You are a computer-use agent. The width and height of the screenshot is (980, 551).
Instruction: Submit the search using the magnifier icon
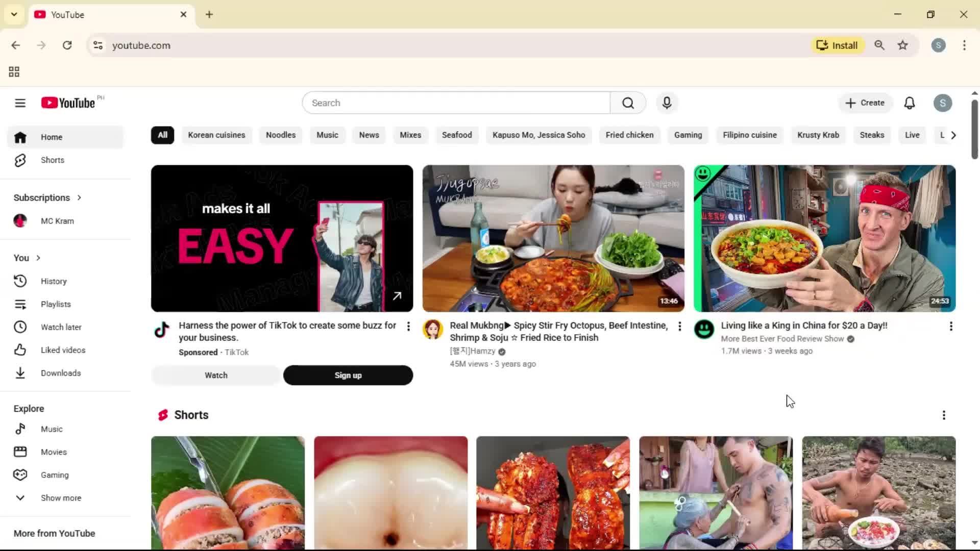(x=628, y=103)
